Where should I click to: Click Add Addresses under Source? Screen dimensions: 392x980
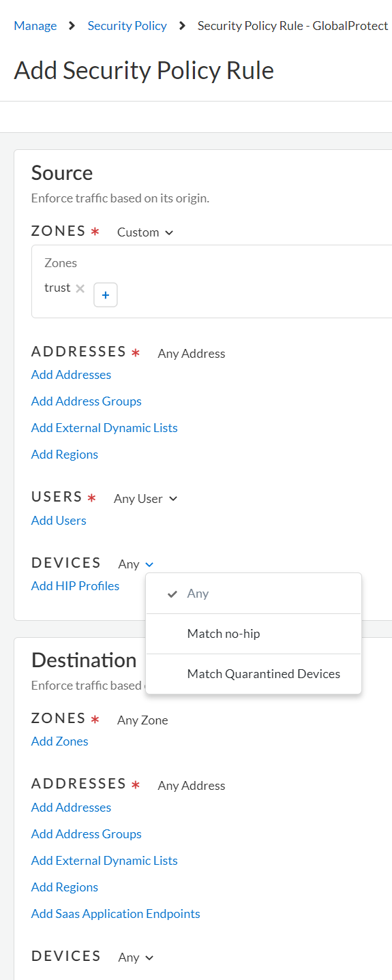click(71, 375)
